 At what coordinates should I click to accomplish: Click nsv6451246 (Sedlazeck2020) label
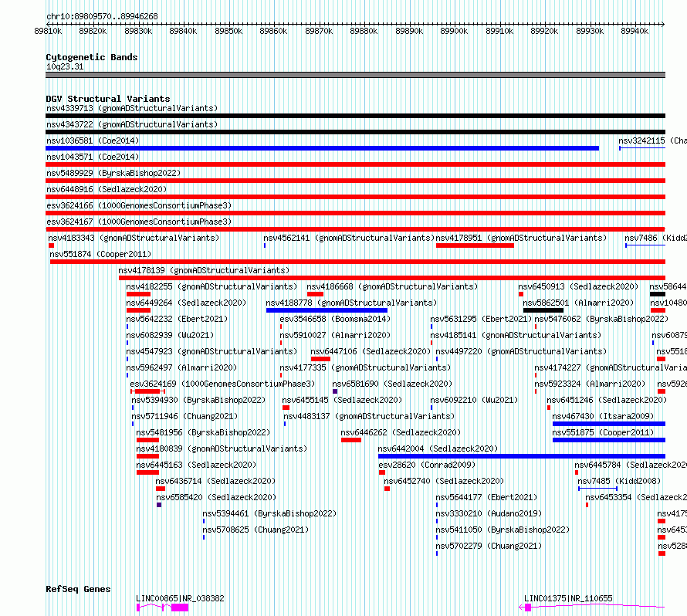tap(607, 400)
